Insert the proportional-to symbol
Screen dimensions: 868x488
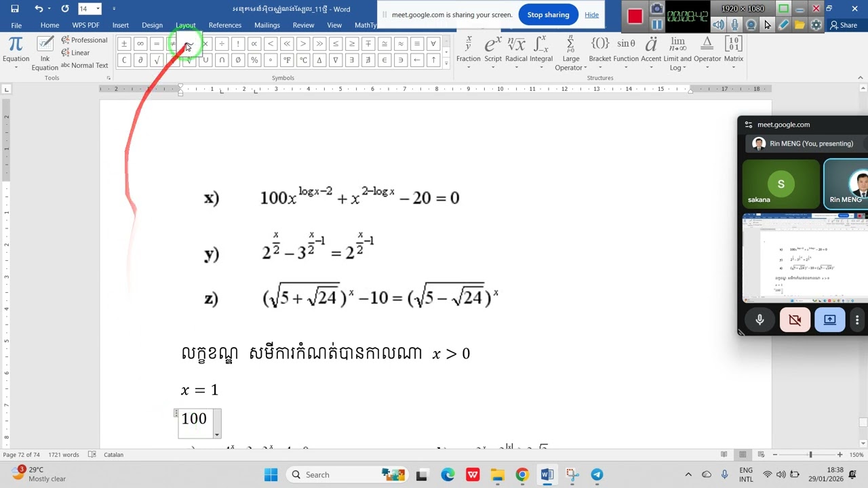tap(254, 43)
